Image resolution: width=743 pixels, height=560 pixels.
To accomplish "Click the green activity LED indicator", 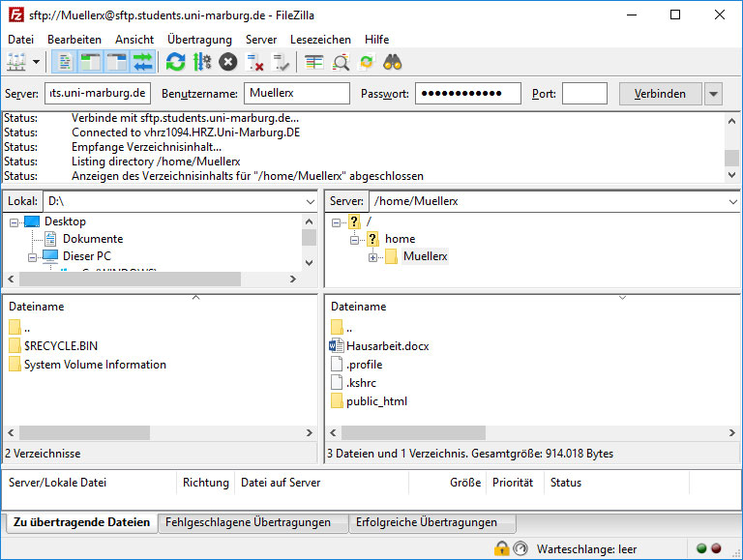I will point(701,548).
